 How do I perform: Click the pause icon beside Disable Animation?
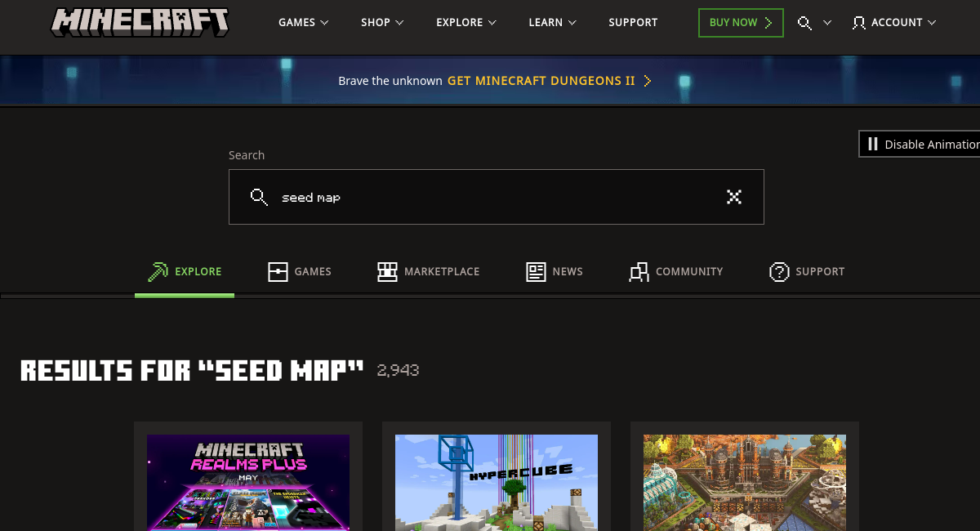[872, 144]
